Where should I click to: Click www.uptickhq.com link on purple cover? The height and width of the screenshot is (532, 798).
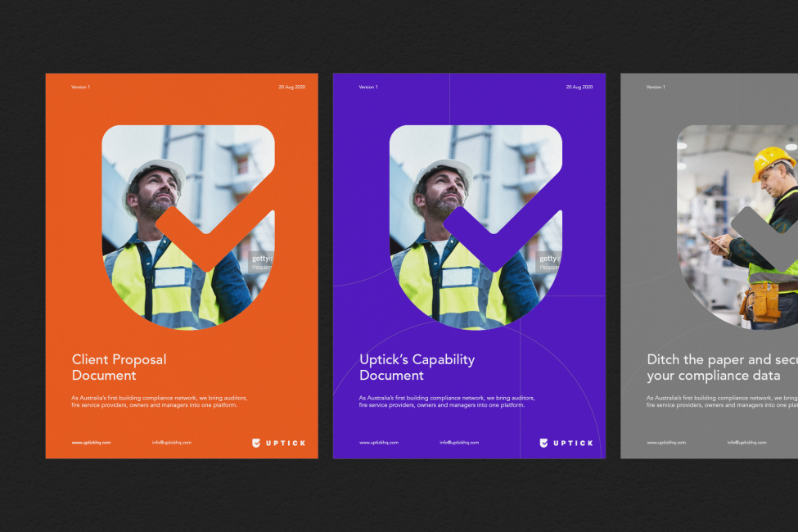point(379,443)
